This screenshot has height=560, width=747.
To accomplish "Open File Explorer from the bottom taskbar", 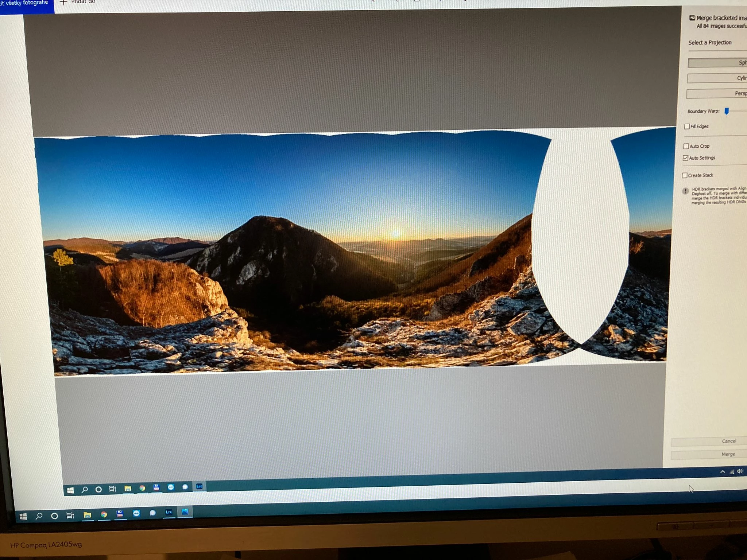I will (87, 515).
